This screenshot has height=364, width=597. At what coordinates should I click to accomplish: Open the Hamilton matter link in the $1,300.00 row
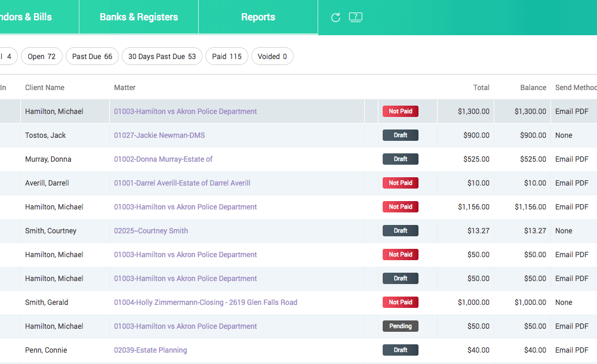(x=186, y=112)
